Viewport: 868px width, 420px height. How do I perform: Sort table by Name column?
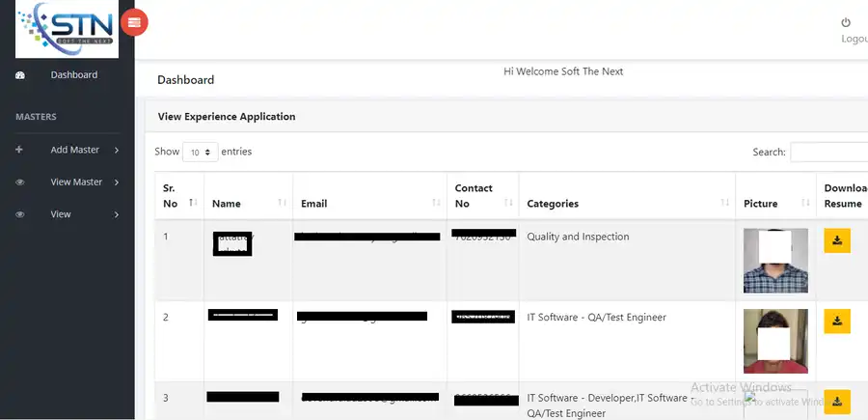click(247, 204)
